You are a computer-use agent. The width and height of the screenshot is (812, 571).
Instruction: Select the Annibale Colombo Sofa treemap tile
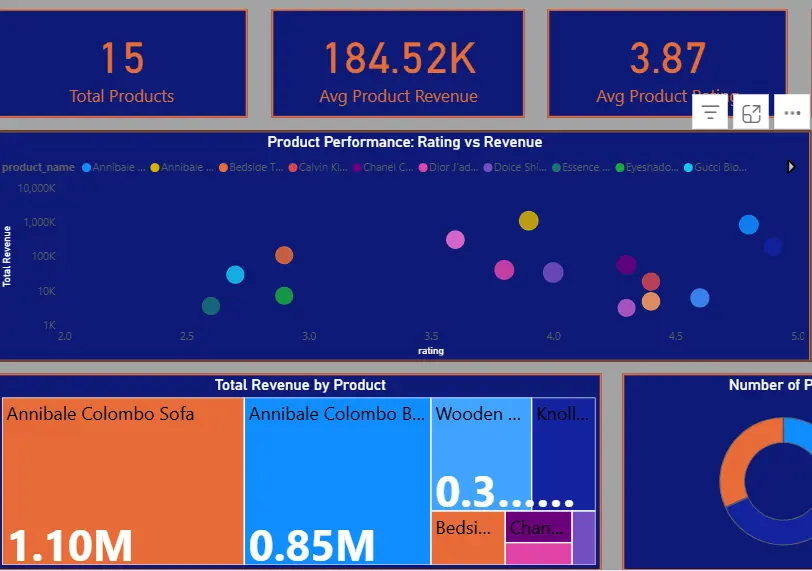coord(123,481)
